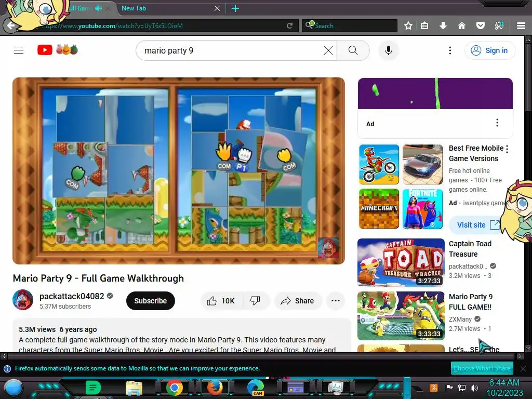Open the downloads arrow icon
532x399 pixels.
(x=443, y=25)
